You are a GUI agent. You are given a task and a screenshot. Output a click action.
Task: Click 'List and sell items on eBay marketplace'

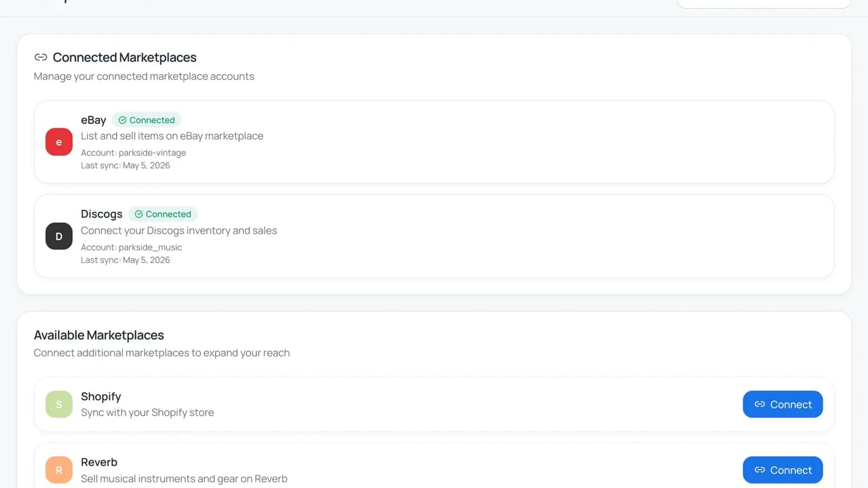point(172,136)
